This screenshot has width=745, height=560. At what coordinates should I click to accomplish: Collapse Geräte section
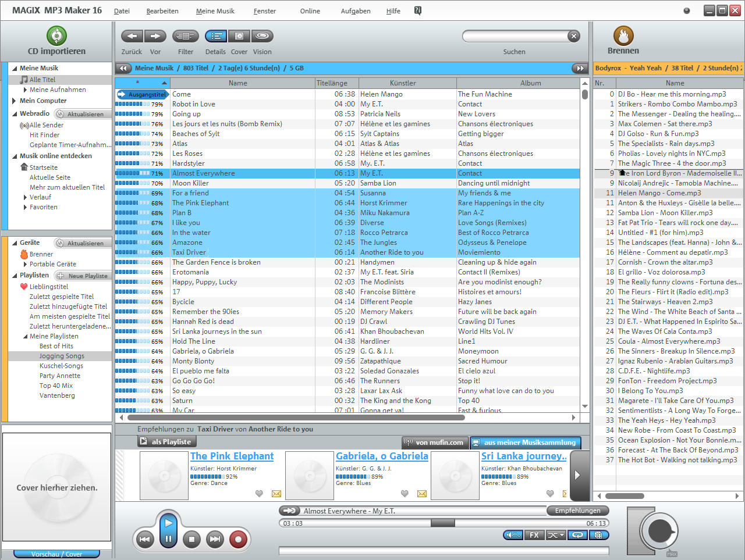pos(14,243)
